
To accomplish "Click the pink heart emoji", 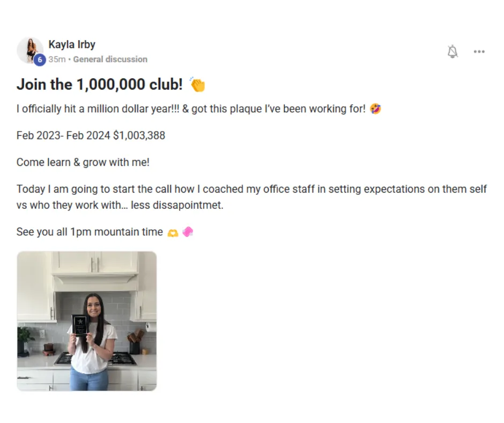I will pyautogui.click(x=187, y=232).
